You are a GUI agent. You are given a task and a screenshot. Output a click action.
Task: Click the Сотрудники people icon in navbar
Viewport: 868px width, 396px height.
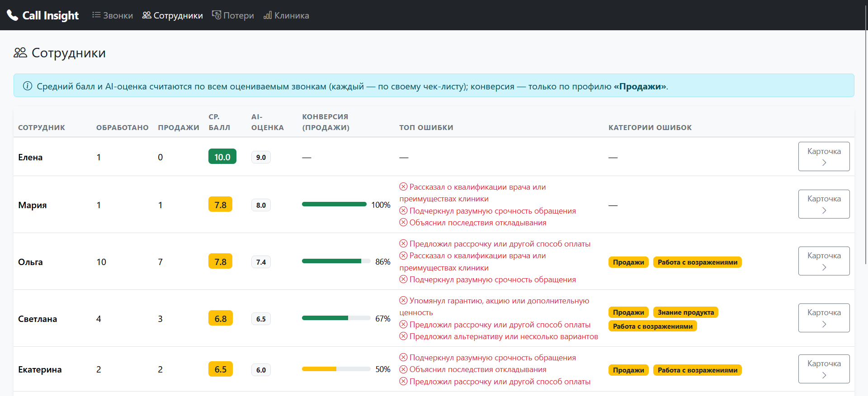pos(146,15)
